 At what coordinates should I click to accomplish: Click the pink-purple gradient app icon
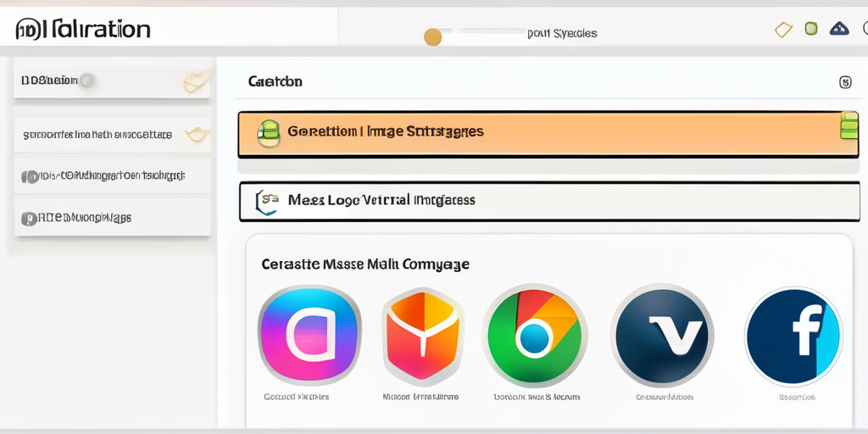click(309, 335)
